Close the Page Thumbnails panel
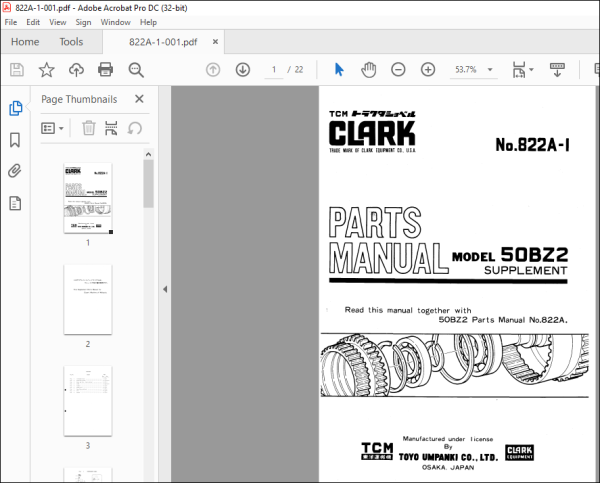 pyautogui.click(x=139, y=99)
